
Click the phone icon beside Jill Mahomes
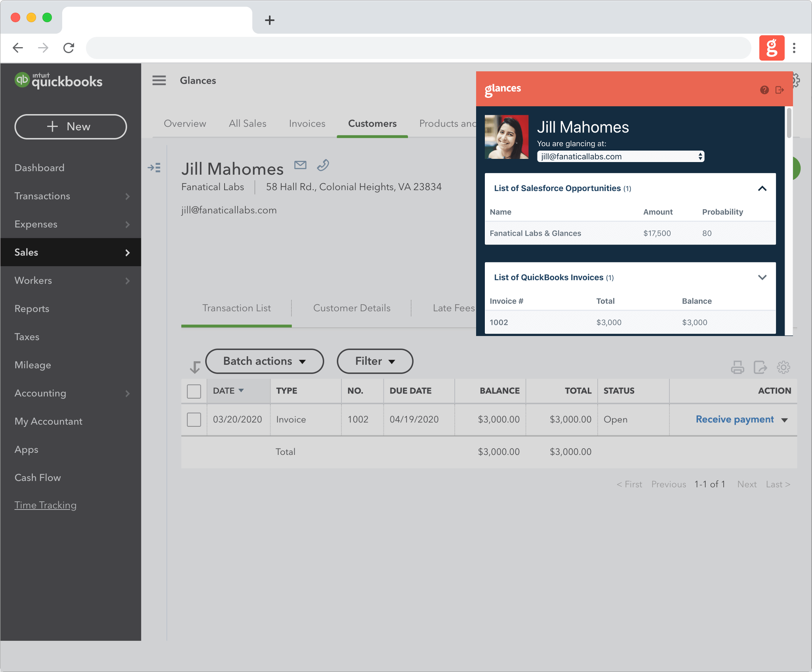[323, 165]
